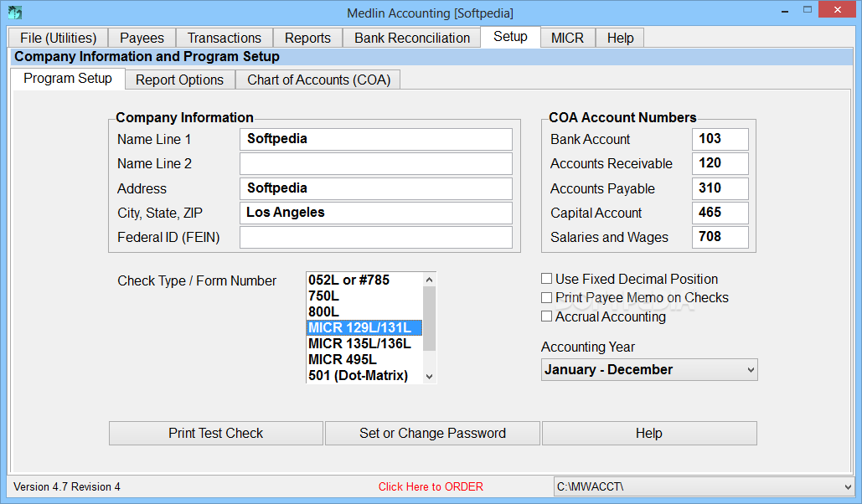Click the Click Here to ORDER link
The height and width of the screenshot is (504, 862).
(x=431, y=487)
